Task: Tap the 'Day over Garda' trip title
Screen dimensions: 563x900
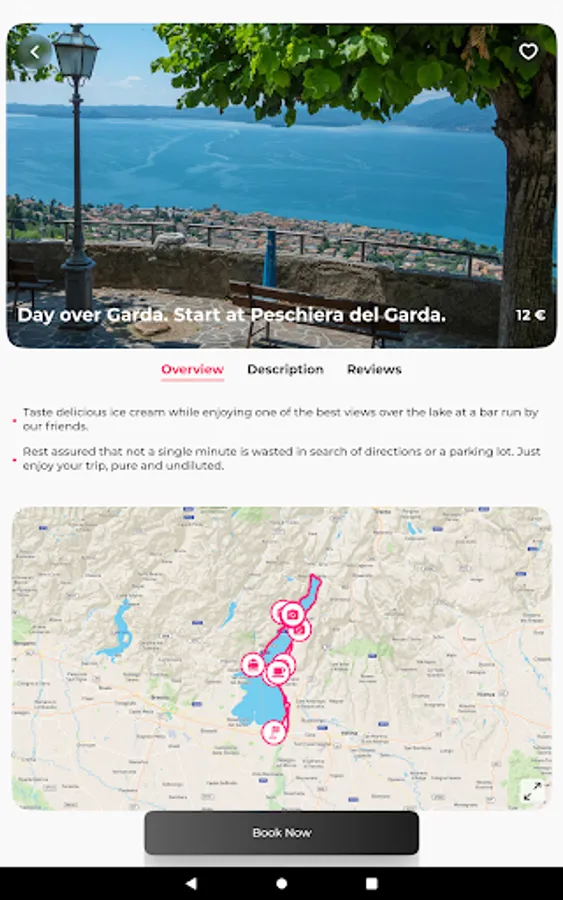Action: point(231,315)
